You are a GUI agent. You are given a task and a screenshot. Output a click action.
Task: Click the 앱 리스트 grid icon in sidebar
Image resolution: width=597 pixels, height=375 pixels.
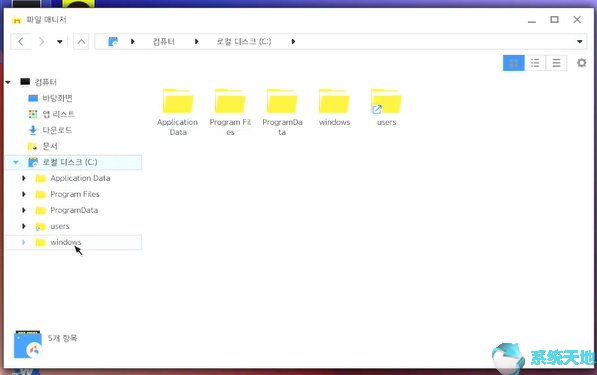[33, 114]
